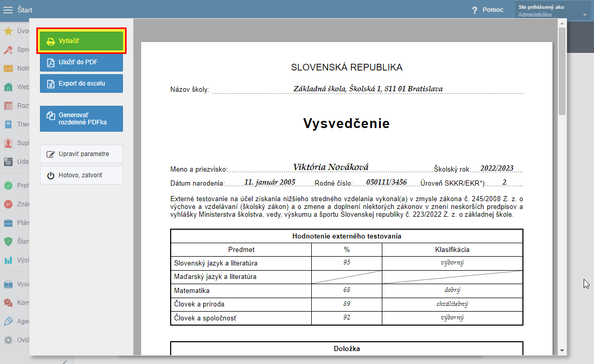Select the school name Základná škola, Školská 1
This screenshot has width=594, height=364.
point(368,89)
